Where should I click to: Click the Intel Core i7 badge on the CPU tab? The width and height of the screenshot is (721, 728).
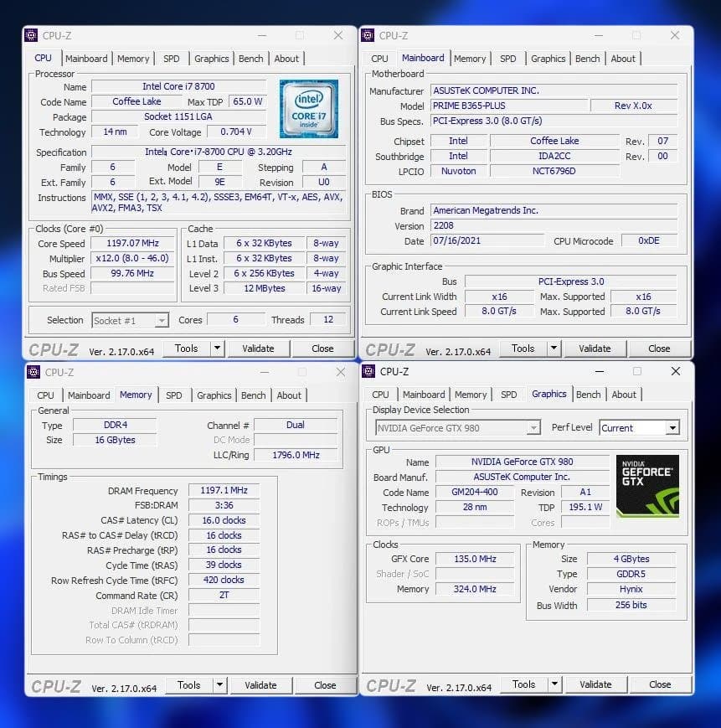pyautogui.click(x=309, y=110)
